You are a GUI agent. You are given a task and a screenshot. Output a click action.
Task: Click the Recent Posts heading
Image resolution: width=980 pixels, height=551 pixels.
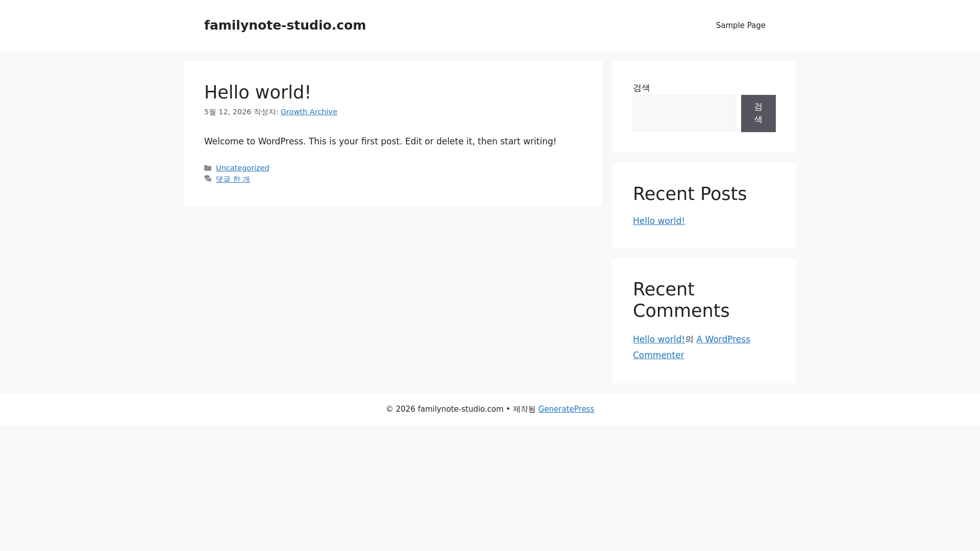(690, 194)
